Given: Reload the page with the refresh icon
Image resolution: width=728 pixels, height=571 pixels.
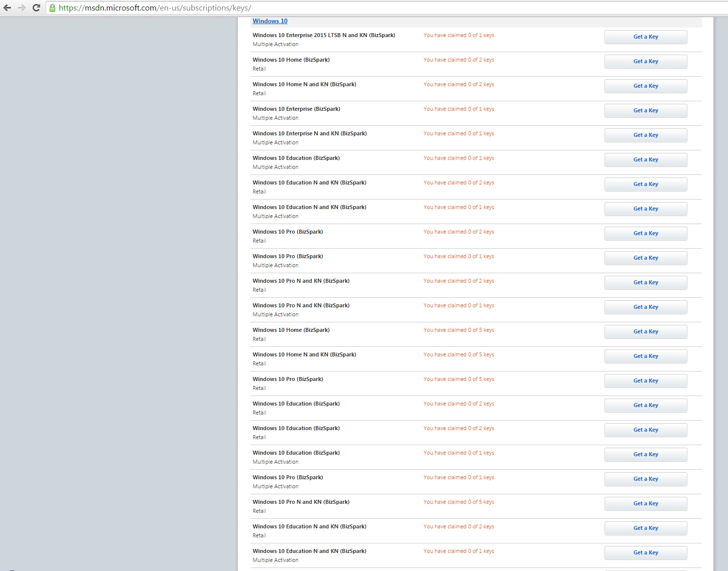Looking at the screenshot, I should 36,8.
